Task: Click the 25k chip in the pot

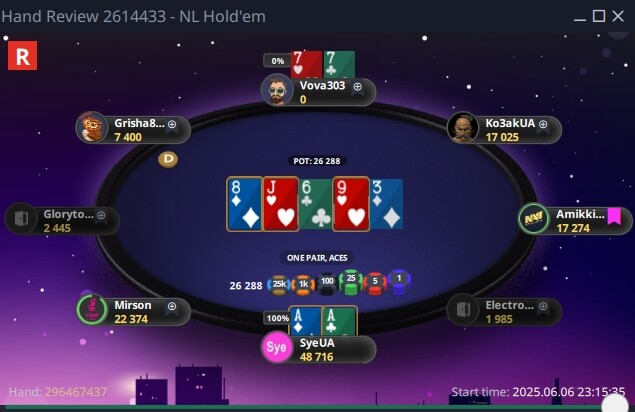Action: coord(279,284)
